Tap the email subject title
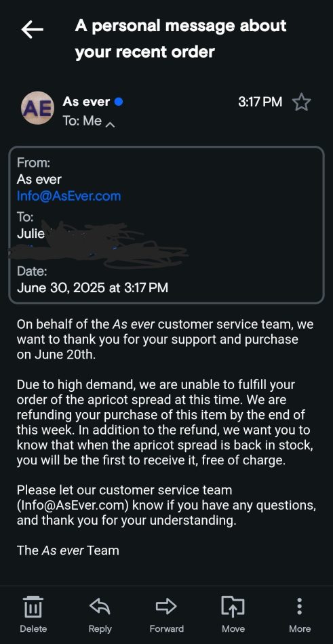This screenshot has width=333, height=644. [181, 39]
